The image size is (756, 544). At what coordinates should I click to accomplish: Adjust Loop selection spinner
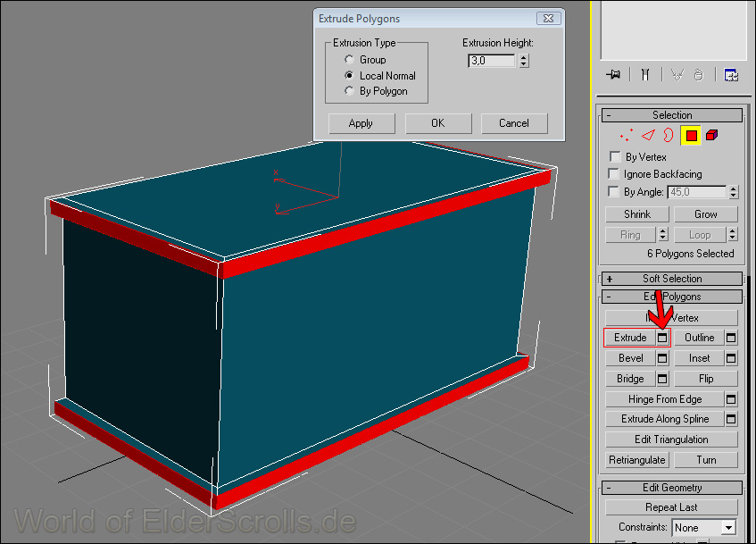(733, 235)
